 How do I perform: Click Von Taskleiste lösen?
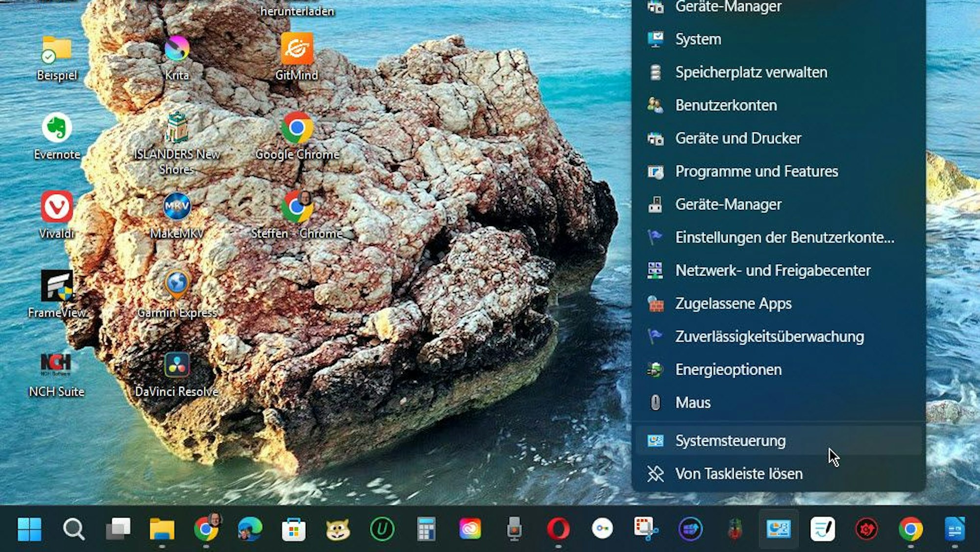click(x=739, y=474)
